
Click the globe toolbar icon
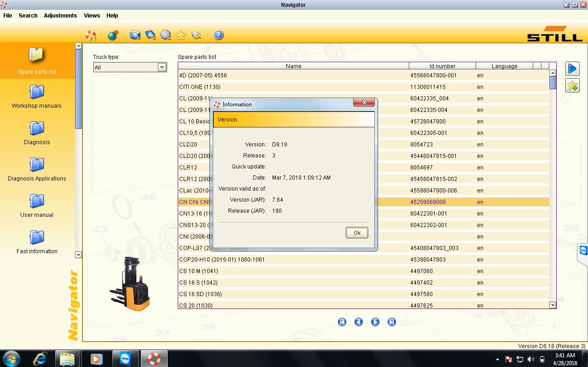113,35
